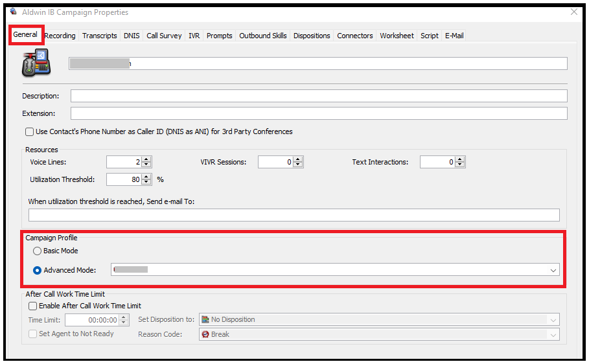Viewport: 589px width, 364px height.
Task: Open the E-Mail tab
Action: [454, 36]
